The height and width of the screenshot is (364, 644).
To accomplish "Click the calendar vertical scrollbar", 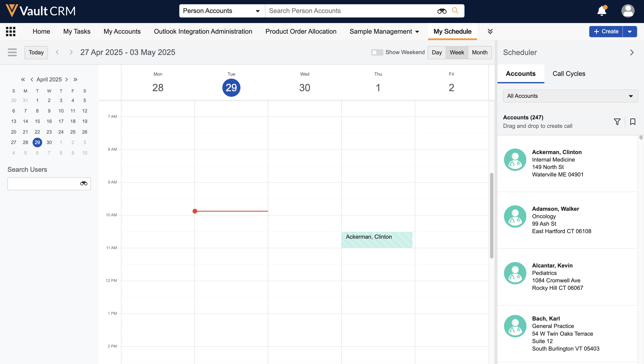I will pos(491,215).
